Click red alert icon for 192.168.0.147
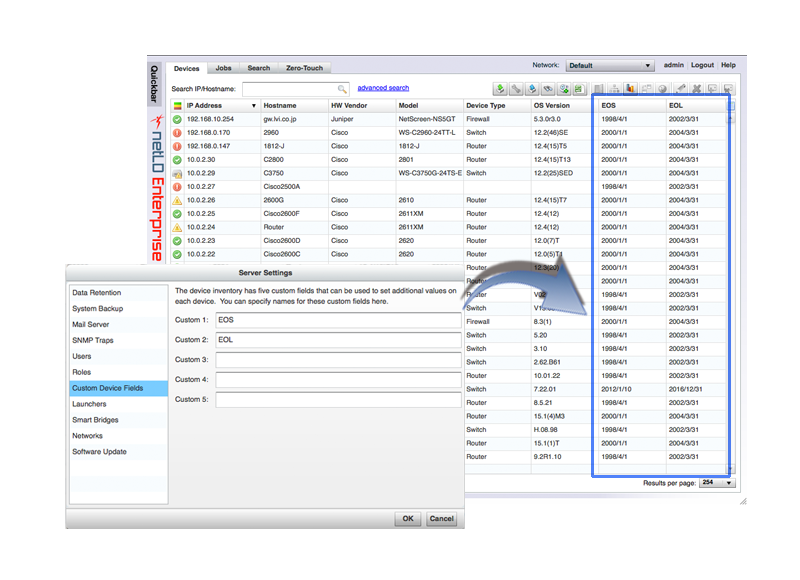Viewport: 800px width, 580px height. pyautogui.click(x=177, y=146)
